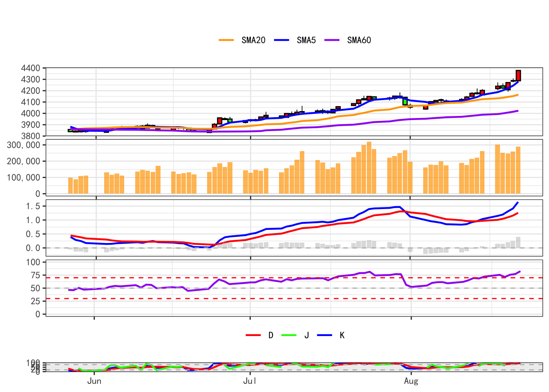Viewport: 549px width, 392px height.
Task: Click the 75 label on RSI axis
Action: (x=35, y=275)
